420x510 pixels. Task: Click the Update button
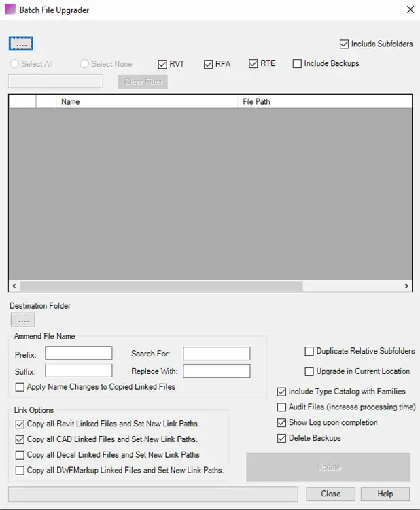coord(328,467)
